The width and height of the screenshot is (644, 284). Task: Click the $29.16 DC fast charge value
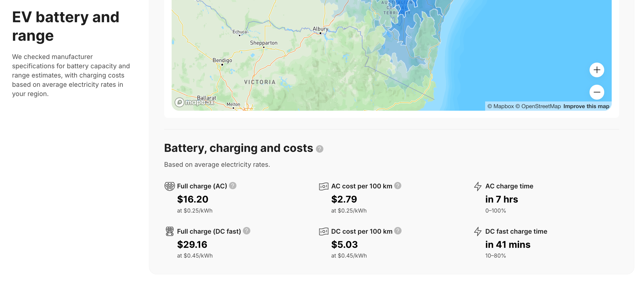tap(192, 245)
